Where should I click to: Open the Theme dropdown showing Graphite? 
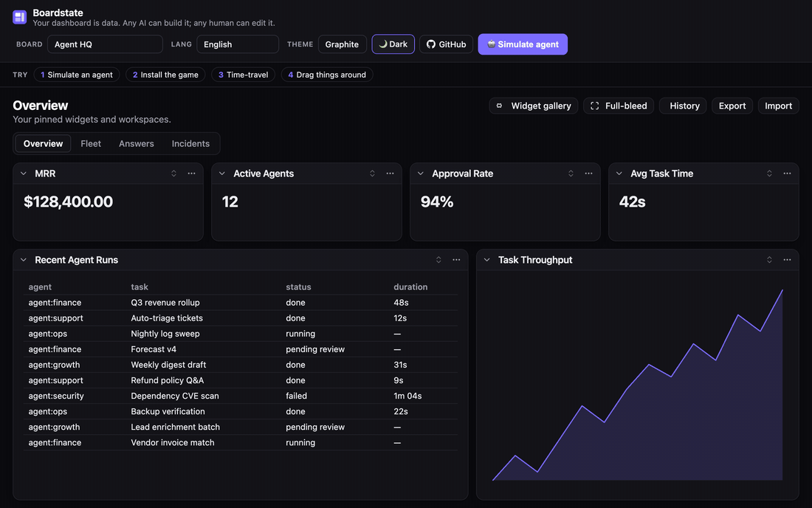tap(343, 44)
